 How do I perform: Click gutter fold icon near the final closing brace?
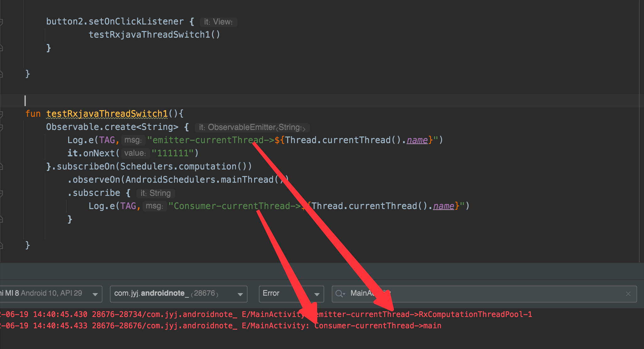click(x=2, y=245)
